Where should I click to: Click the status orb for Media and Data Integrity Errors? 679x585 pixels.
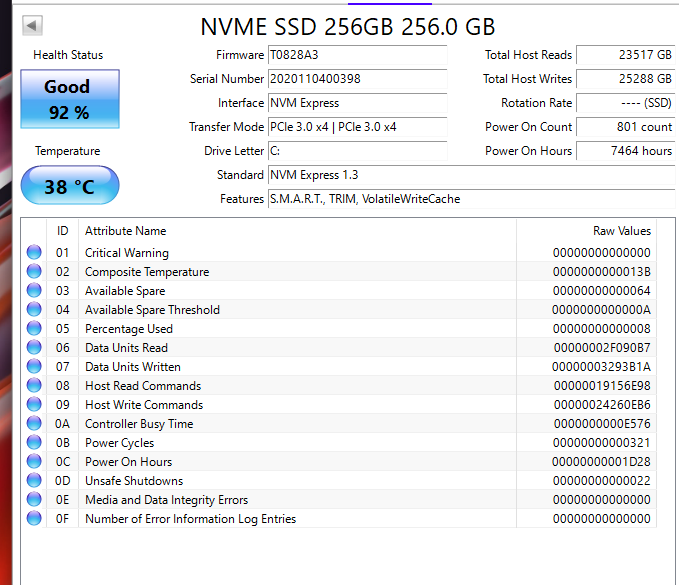34,500
